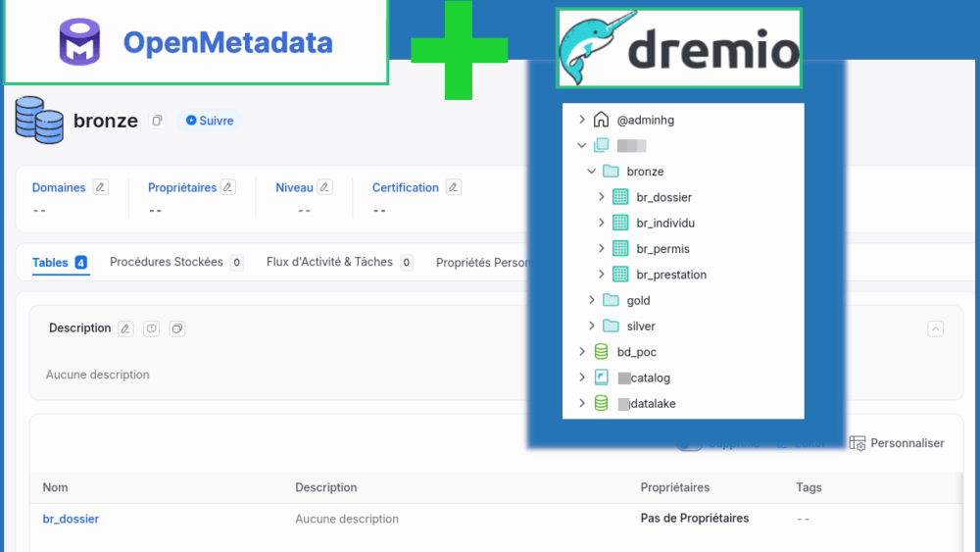
Task: Edit the Niveau field
Action: (324, 187)
